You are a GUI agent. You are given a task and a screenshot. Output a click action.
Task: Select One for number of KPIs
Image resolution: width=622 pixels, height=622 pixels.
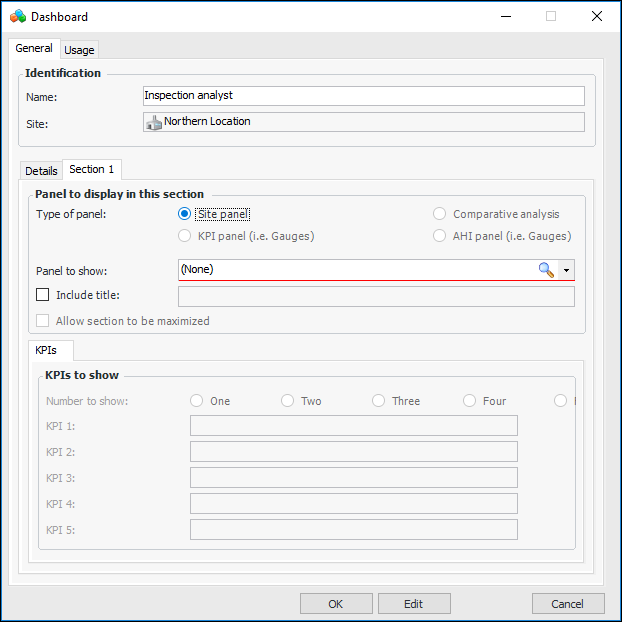point(196,401)
